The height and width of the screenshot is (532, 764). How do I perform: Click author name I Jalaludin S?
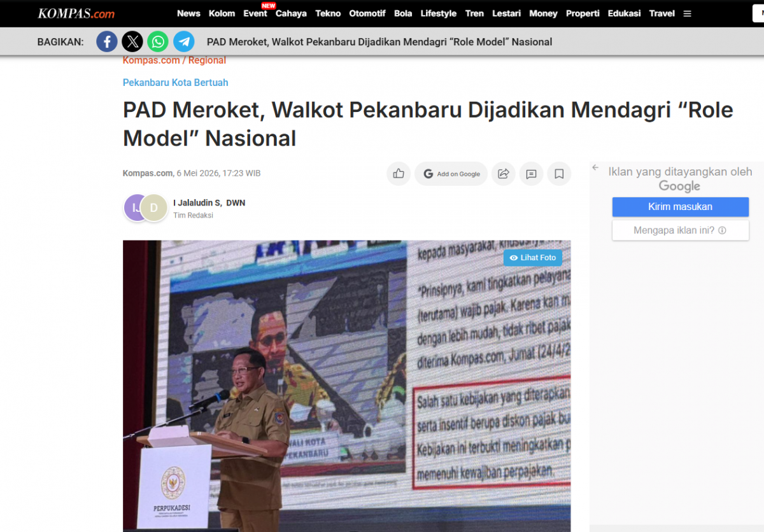(197, 203)
